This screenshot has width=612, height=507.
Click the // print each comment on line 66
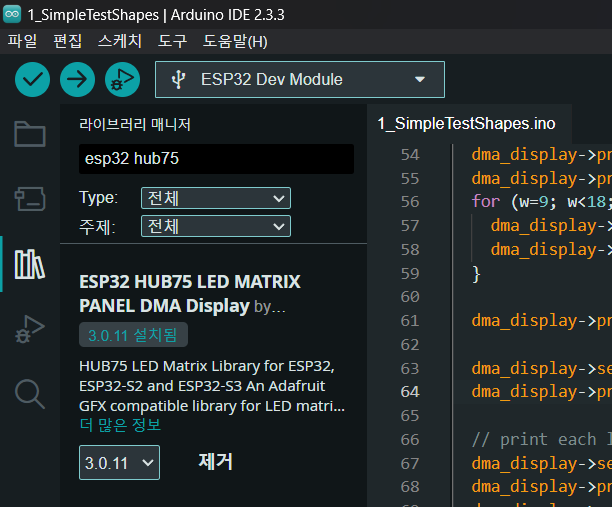pyautogui.click(x=541, y=439)
